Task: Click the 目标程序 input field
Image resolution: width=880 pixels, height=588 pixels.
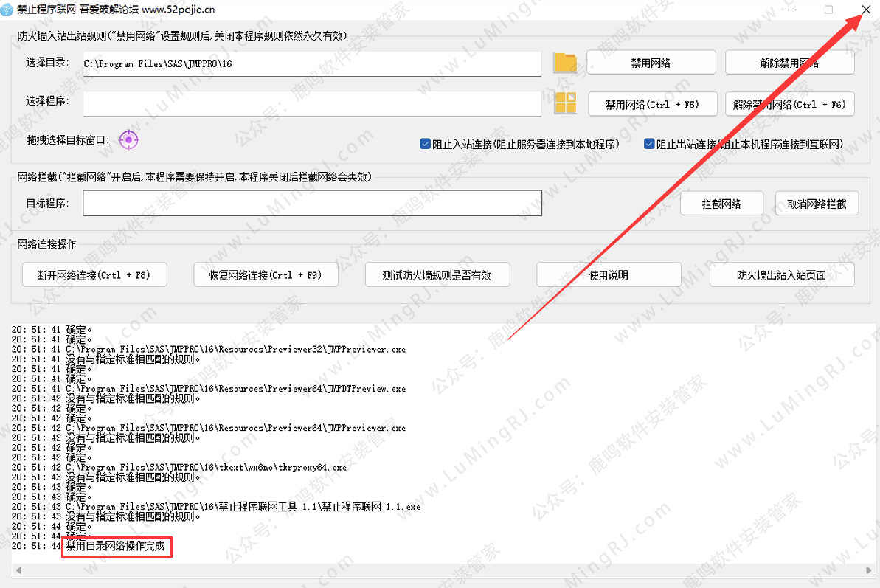Action: [x=312, y=204]
